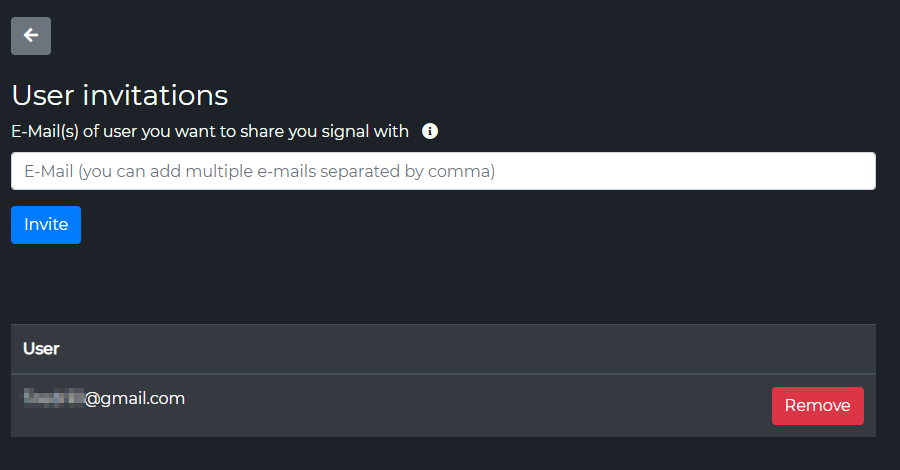Viewport: 900px width, 470px height.
Task: Click the red Remove button in the user row
Action: coord(817,406)
